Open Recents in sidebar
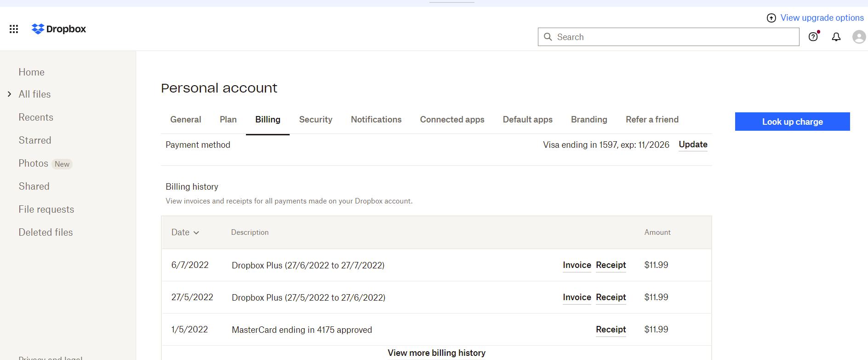 coord(36,117)
